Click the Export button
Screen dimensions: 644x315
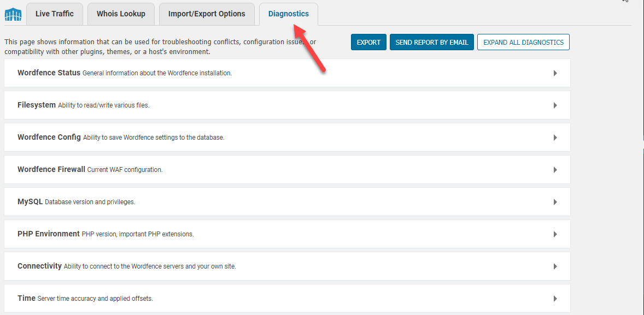click(368, 42)
